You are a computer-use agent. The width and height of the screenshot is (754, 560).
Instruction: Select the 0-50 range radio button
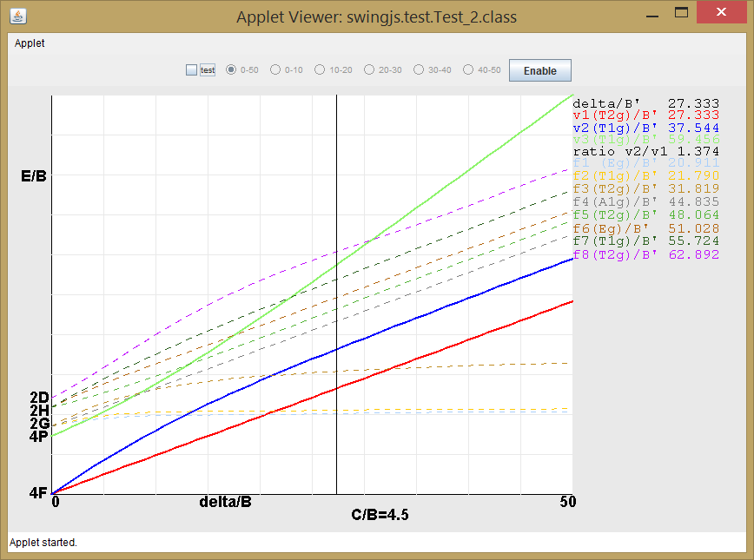(231, 70)
